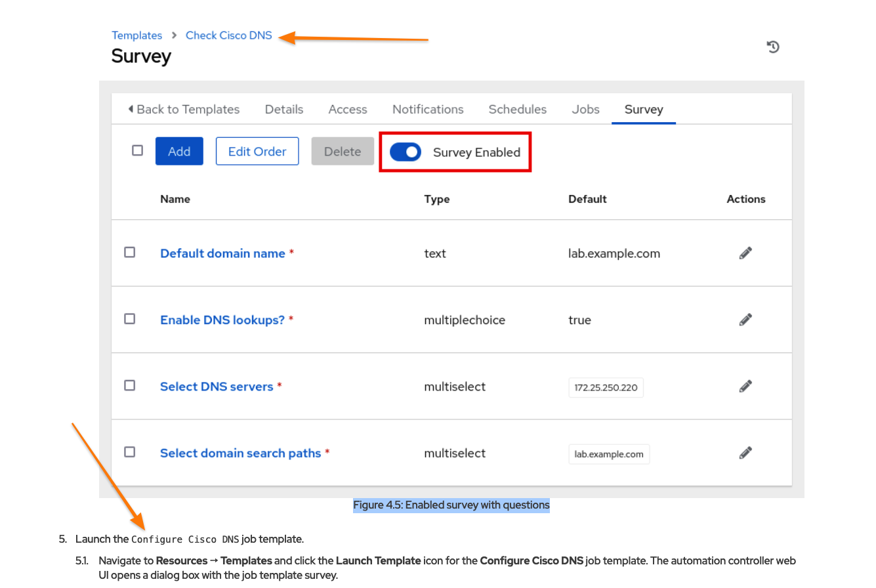Click the 172.25.250.220 default value chip
This screenshot has width=876, height=588.
[606, 388]
